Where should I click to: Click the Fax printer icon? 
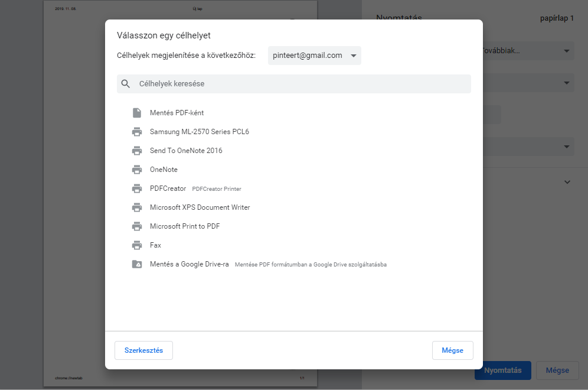click(x=137, y=245)
